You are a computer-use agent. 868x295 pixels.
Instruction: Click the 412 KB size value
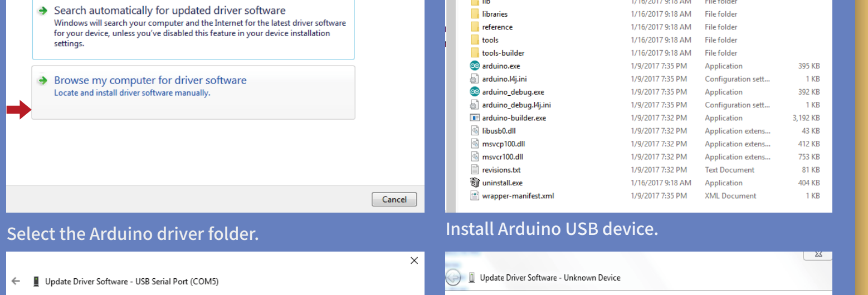coord(809,144)
